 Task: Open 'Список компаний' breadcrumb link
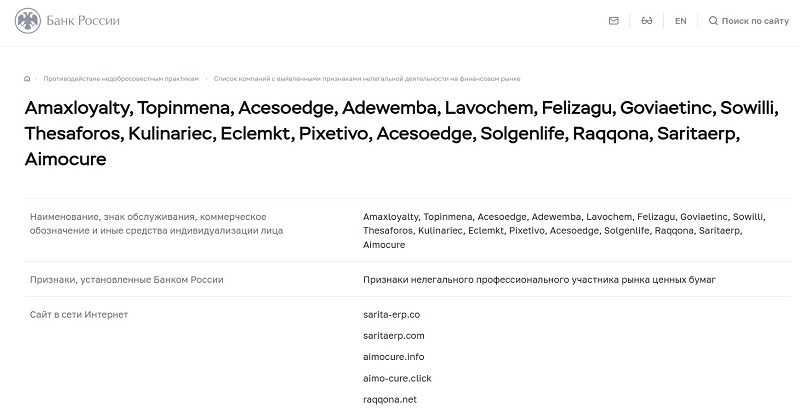tap(368, 78)
